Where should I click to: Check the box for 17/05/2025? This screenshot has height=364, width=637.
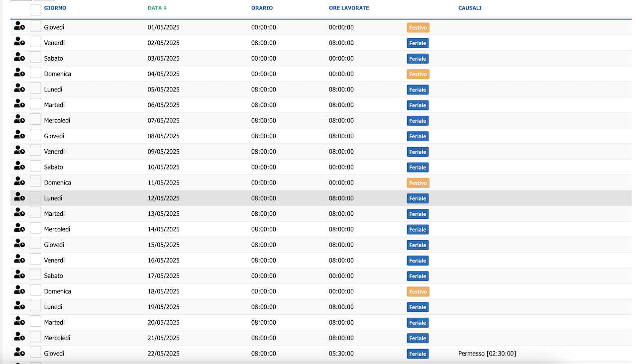35,274
